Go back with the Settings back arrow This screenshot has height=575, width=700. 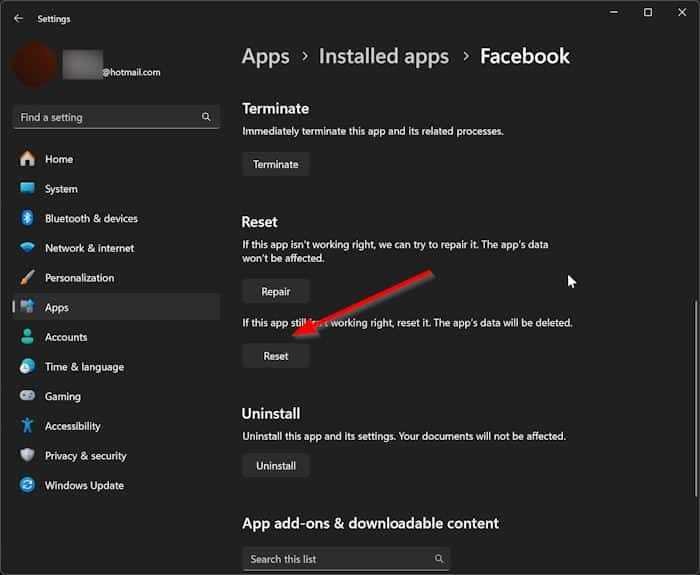[x=18, y=18]
